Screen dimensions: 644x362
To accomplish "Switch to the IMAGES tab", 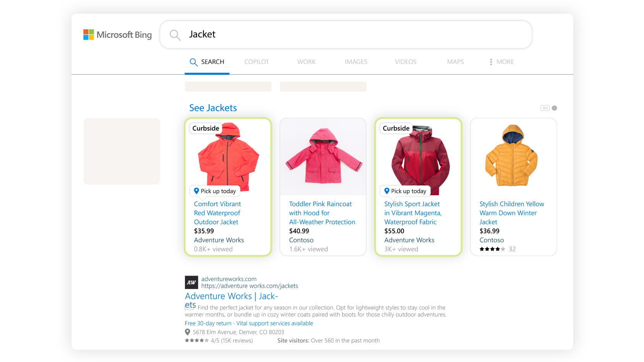I will [356, 62].
